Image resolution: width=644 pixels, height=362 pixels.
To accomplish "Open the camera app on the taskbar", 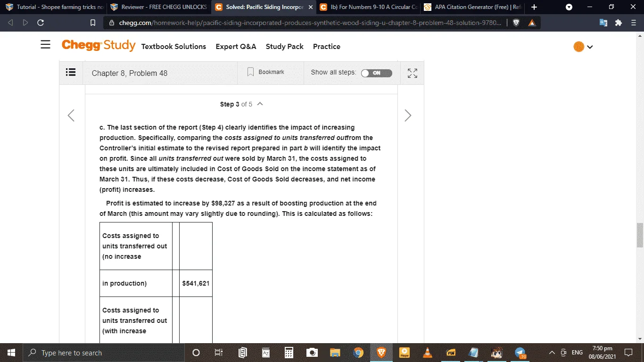I will 312,353.
